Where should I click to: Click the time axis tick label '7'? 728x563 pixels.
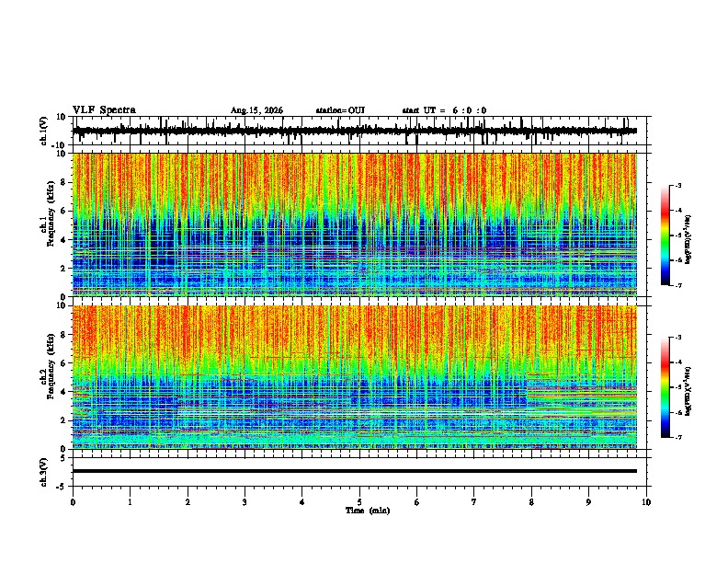[x=474, y=502]
